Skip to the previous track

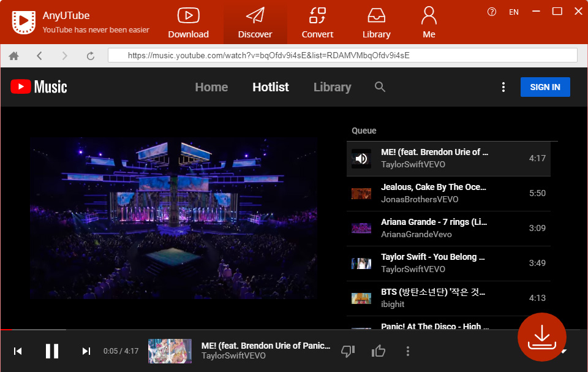coord(18,351)
